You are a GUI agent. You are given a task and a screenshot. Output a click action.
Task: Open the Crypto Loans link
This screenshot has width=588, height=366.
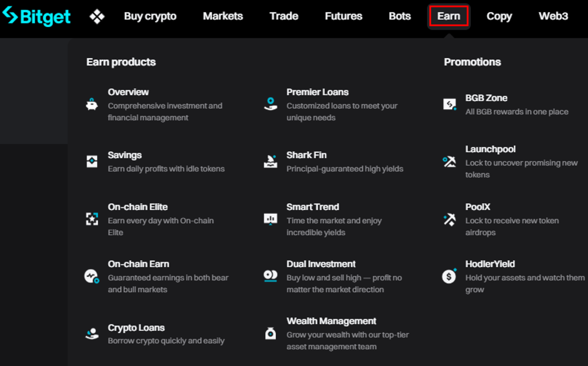136,328
